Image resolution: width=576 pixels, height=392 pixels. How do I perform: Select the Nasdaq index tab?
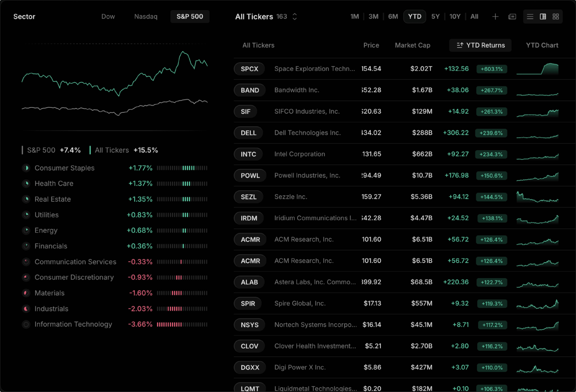click(146, 17)
